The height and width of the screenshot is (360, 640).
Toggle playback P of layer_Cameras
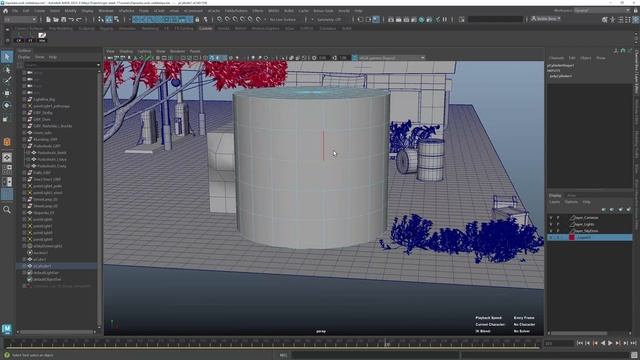click(x=558, y=218)
